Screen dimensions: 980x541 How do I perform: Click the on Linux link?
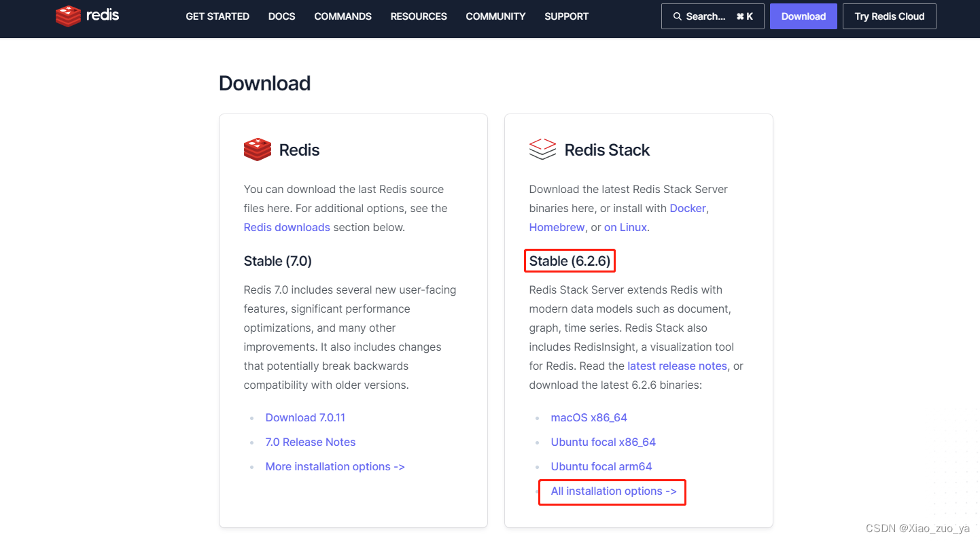click(625, 227)
